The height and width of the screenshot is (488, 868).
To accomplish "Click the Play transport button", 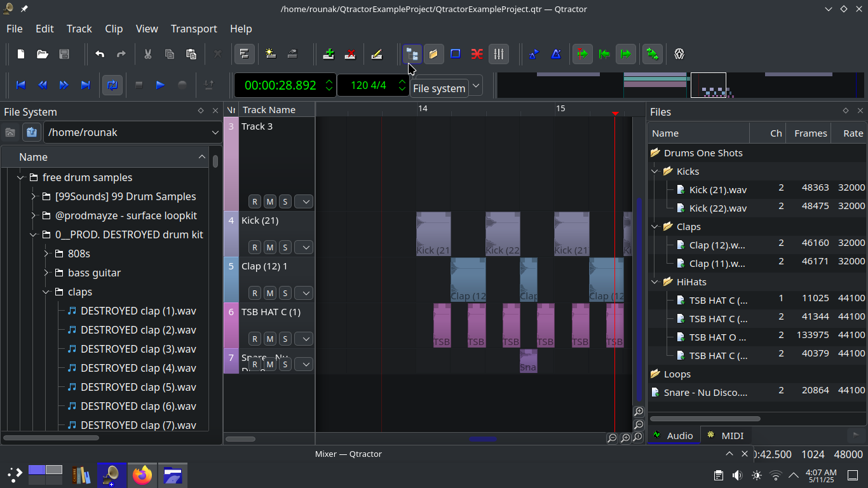I will pyautogui.click(x=160, y=85).
